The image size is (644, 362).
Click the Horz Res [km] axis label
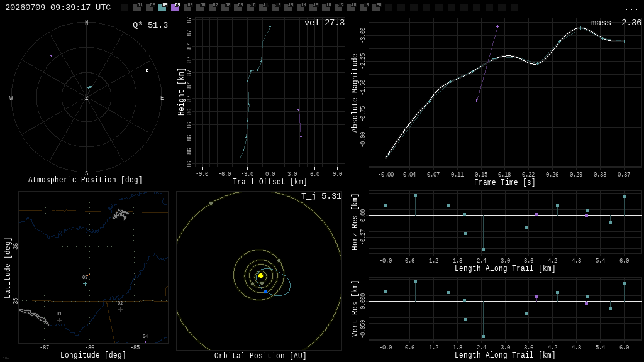pyautogui.click(x=355, y=222)
